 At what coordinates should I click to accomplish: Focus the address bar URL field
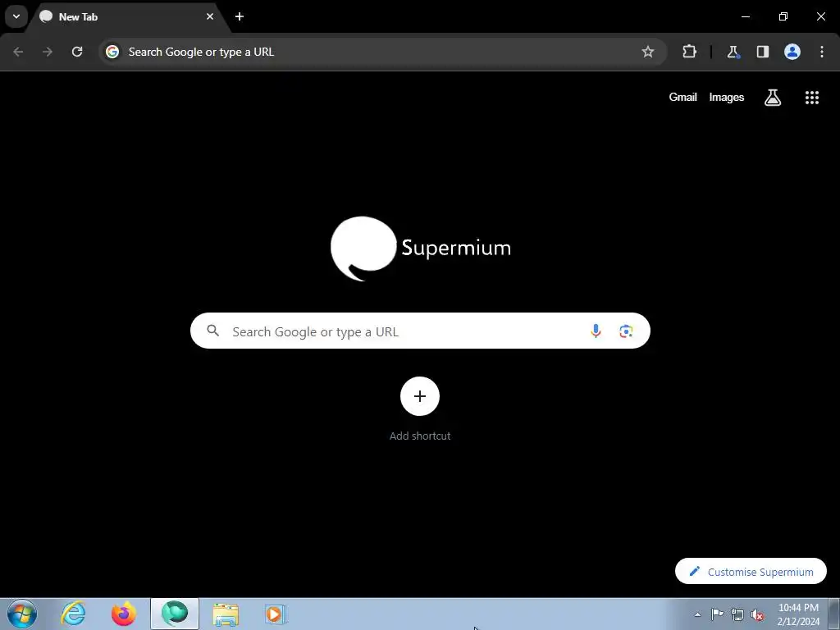381,52
